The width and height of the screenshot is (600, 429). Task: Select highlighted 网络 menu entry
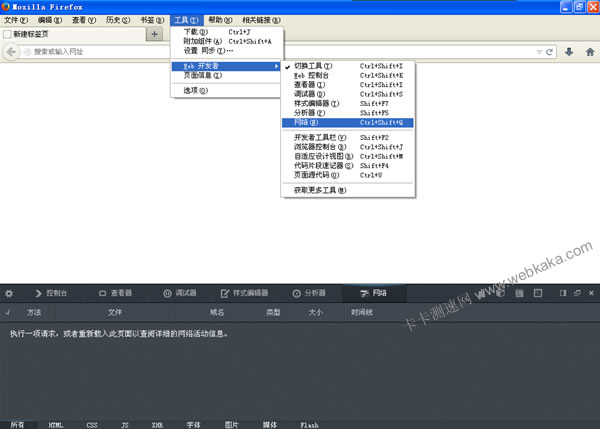point(347,122)
